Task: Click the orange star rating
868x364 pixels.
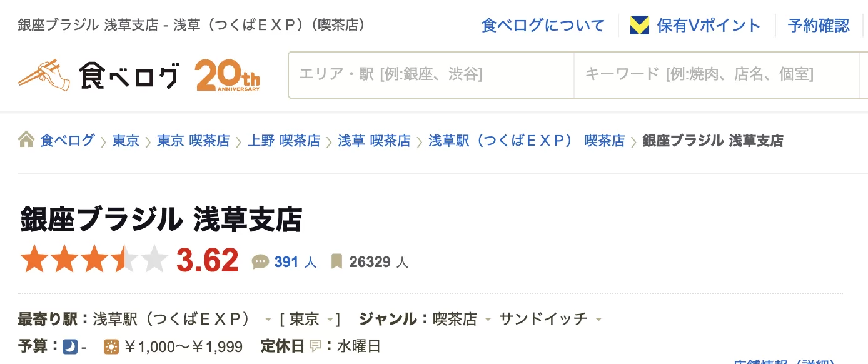Action: tap(94, 260)
